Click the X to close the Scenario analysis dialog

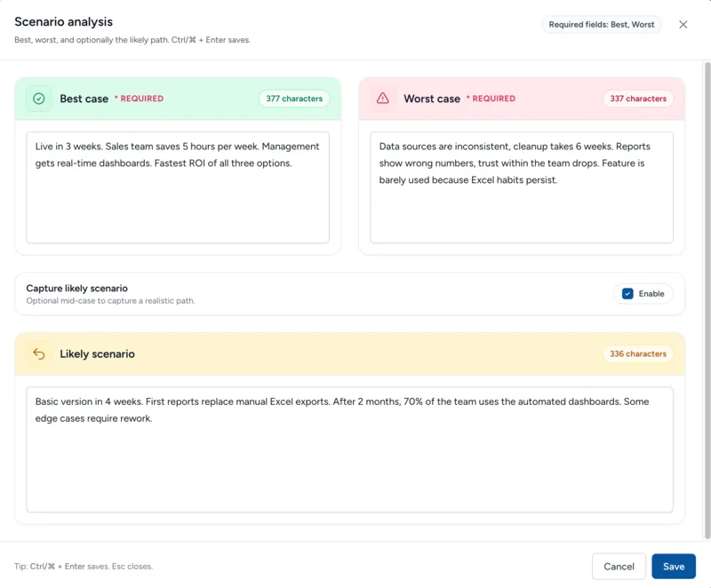tap(683, 24)
